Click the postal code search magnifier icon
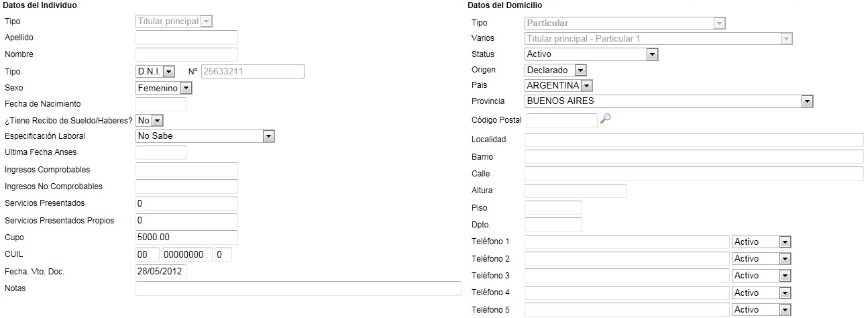The width and height of the screenshot is (868, 318). click(x=606, y=119)
